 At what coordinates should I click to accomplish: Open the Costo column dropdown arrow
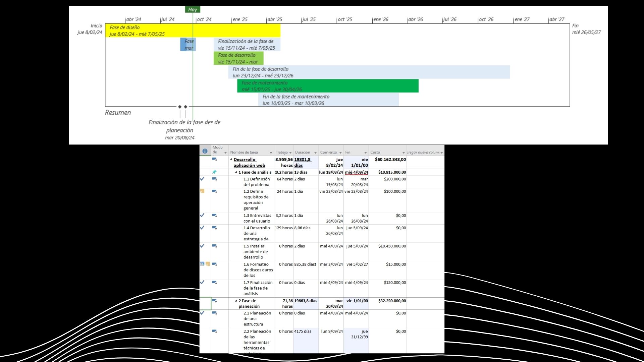[404, 153]
